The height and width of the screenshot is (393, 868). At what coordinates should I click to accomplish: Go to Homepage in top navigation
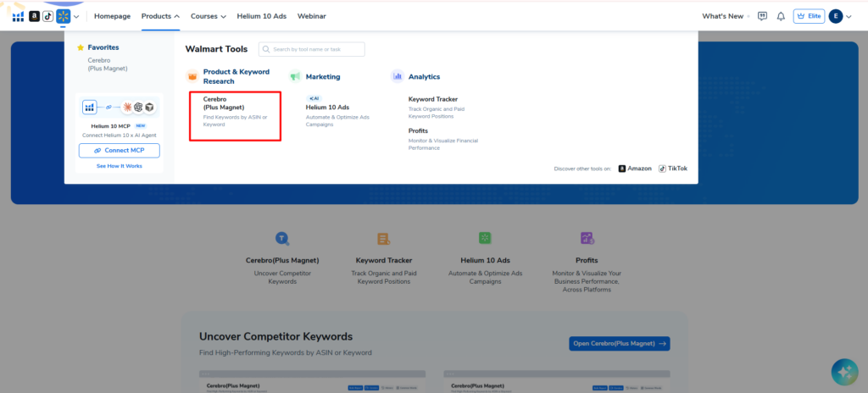113,16
